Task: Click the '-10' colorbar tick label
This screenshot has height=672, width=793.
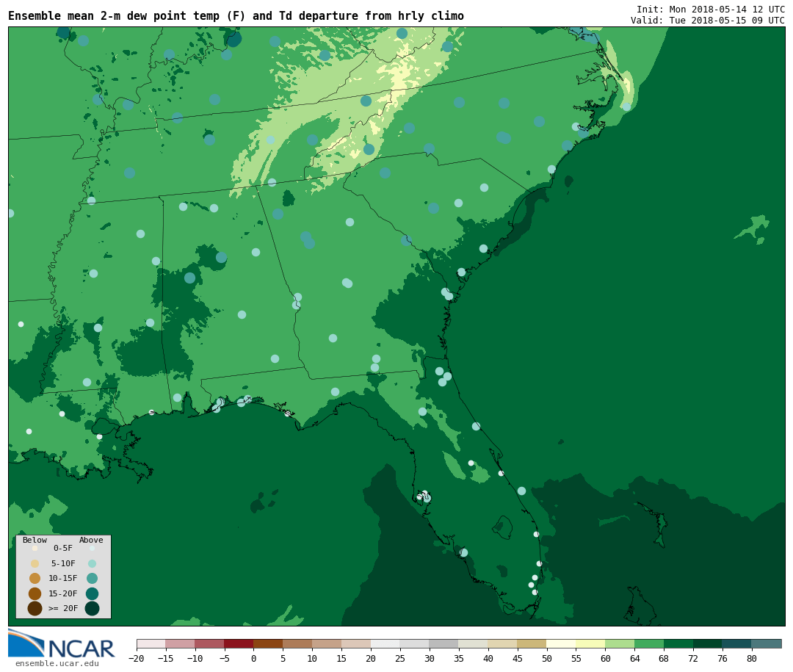Action: tap(195, 658)
